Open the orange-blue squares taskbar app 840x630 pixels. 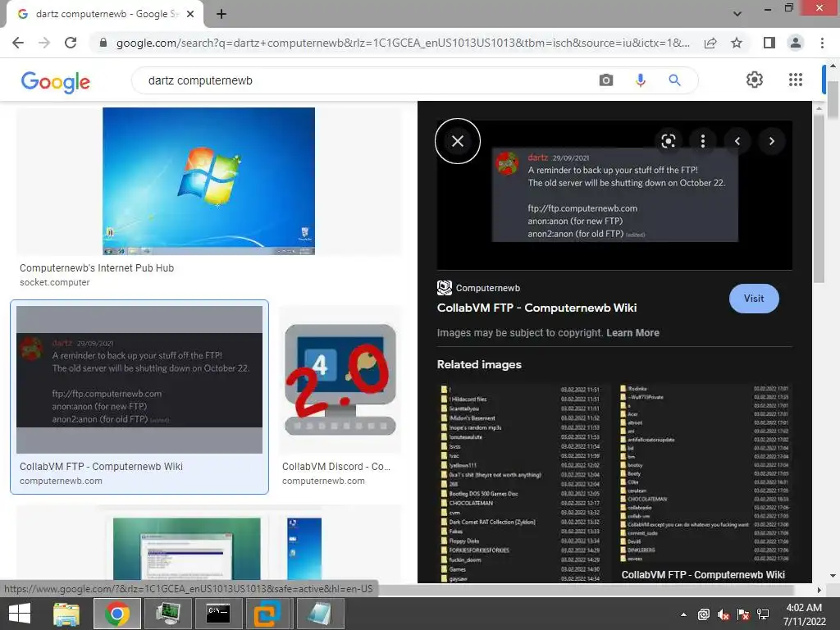tap(267, 614)
